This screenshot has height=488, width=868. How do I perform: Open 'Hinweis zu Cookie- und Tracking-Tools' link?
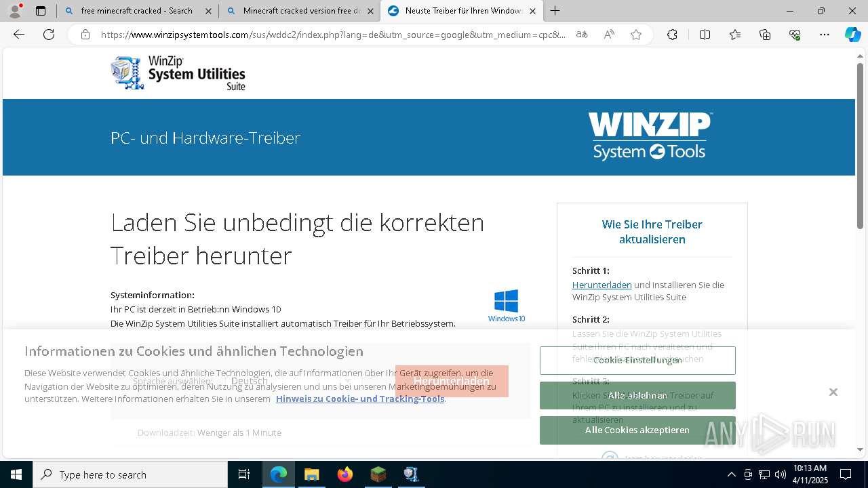[x=360, y=399]
